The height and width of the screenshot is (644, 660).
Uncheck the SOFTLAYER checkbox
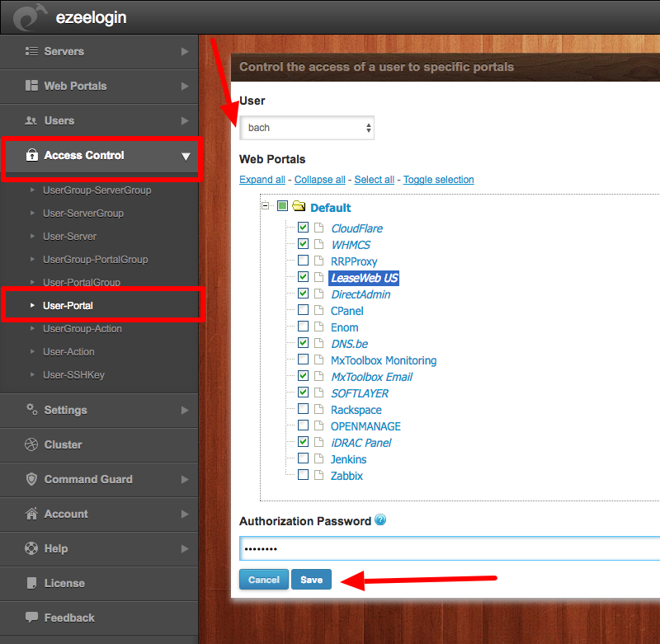tap(303, 393)
